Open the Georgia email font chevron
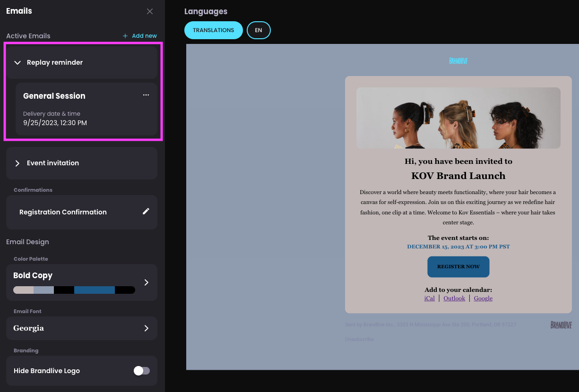The width and height of the screenshot is (579, 392). [147, 328]
